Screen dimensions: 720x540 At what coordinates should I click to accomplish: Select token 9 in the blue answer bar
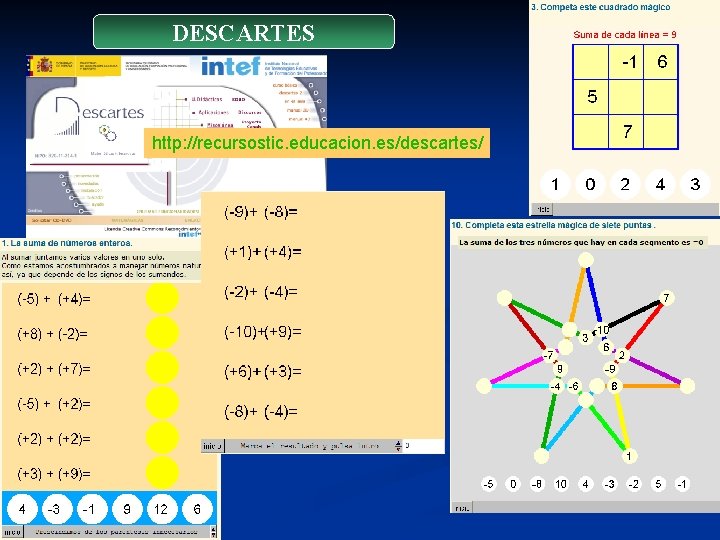[x=127, y=509]
